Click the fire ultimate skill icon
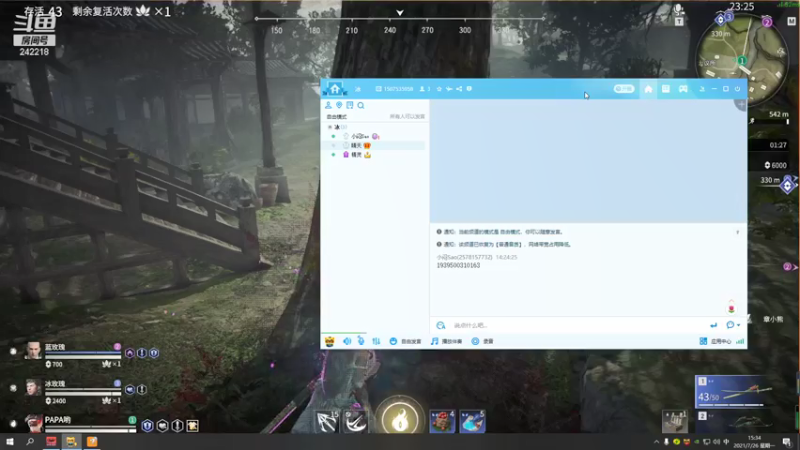Image resolution: width=800 pixels, height=450 pixels. (x=400, y=418)
